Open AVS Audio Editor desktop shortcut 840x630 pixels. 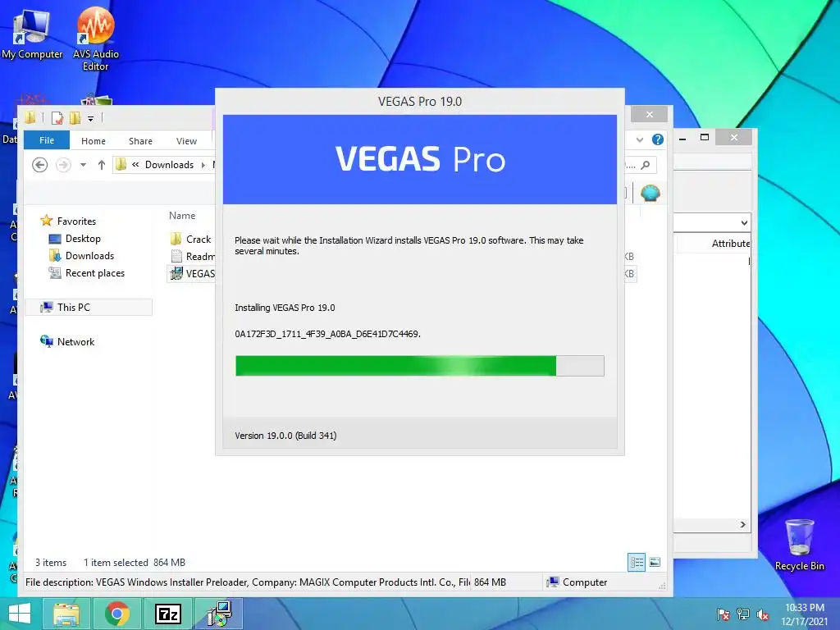pos(95,39)
